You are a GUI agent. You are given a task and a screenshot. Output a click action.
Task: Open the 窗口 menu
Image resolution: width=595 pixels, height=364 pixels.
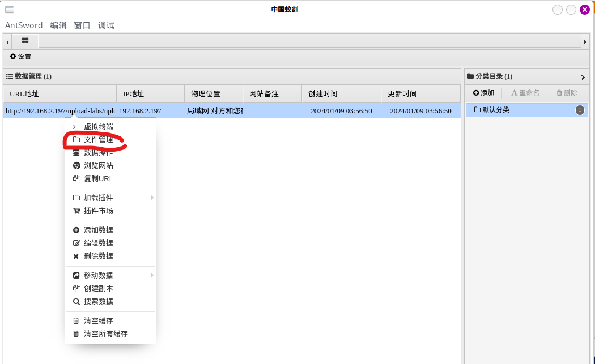pos(82,25)
